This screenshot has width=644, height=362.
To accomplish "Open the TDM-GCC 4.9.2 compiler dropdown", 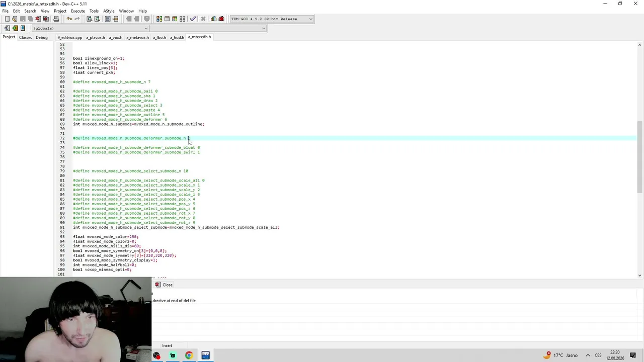I will coord(272,19).
